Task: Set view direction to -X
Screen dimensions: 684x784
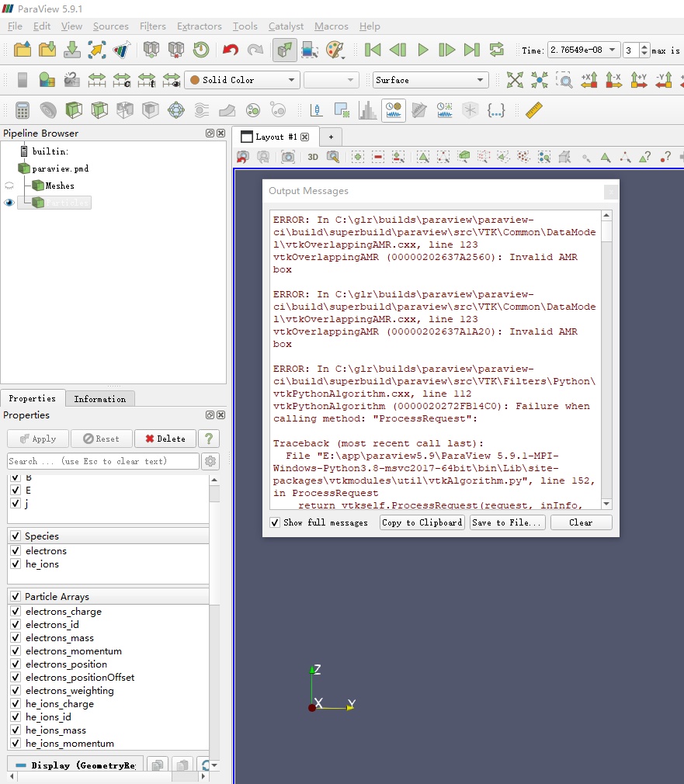Action: [x=613, y=80]
